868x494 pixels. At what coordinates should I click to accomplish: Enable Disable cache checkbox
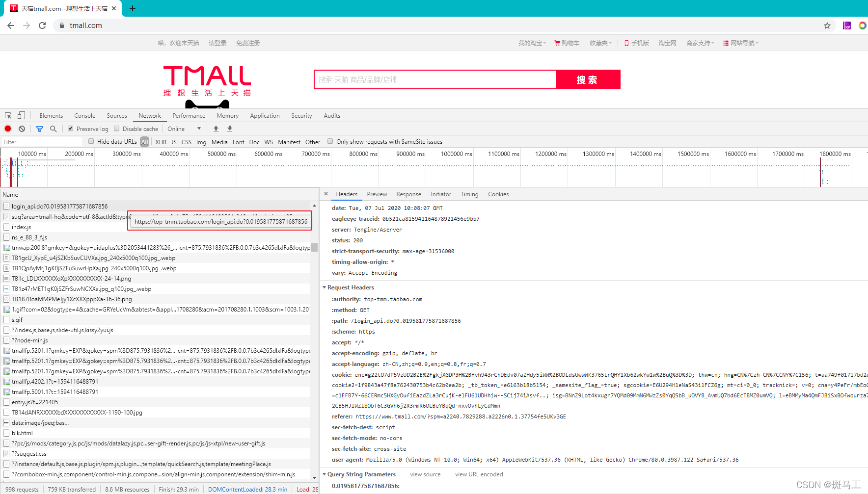[117, 129]
